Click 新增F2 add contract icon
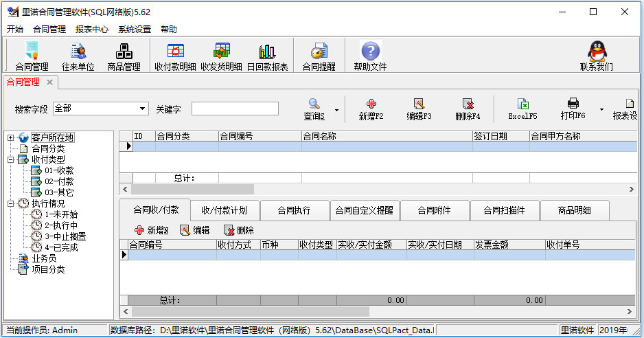 (x=371, y=109)
